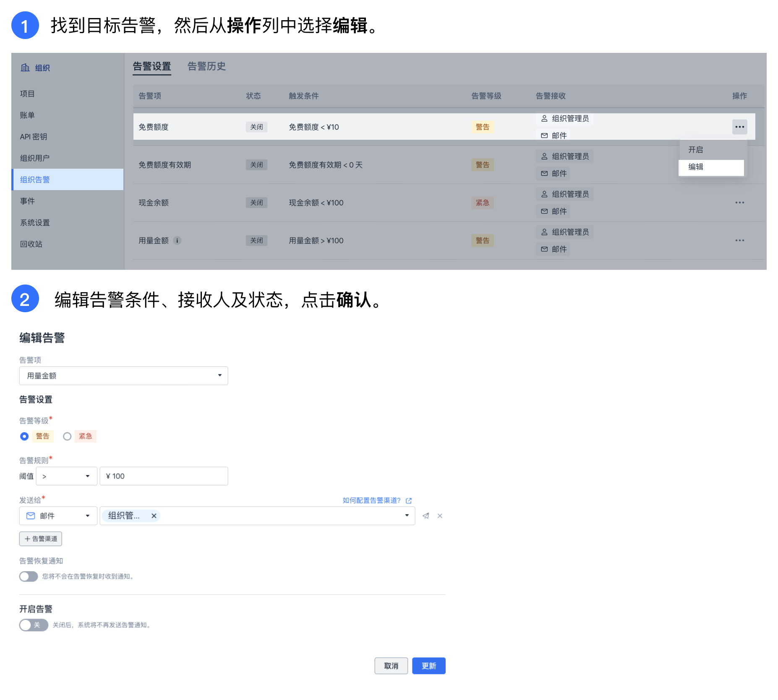Screen dimensions: 778x700
Task: Click the 紧急 level badge in 现金余额 row
Action: coord(483,203)
